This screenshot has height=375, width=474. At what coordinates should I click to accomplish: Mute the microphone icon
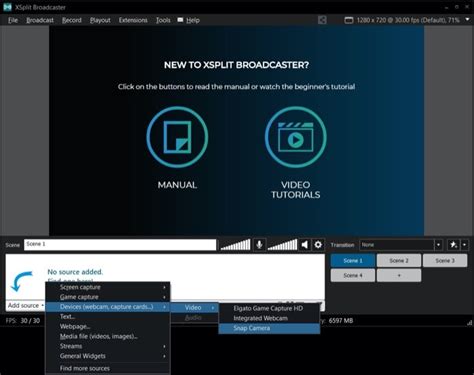point(259,245)
